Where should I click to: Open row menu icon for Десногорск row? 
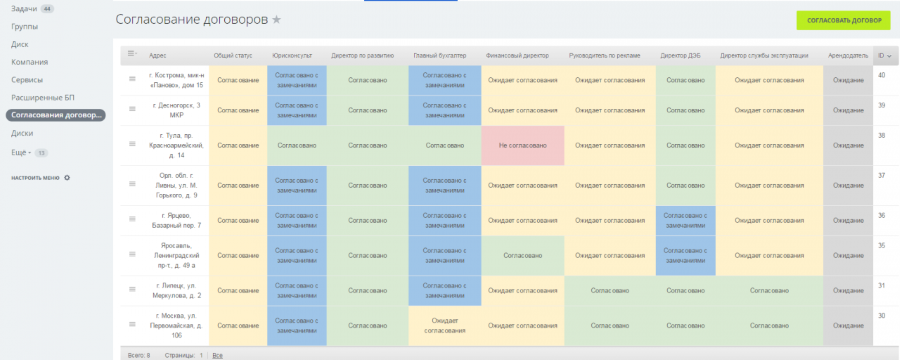(x=132, y=108)
